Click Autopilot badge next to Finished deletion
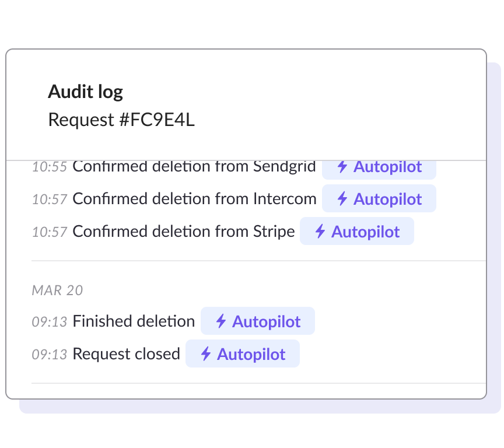The image size is (504, 448). (x=257, y=321)
